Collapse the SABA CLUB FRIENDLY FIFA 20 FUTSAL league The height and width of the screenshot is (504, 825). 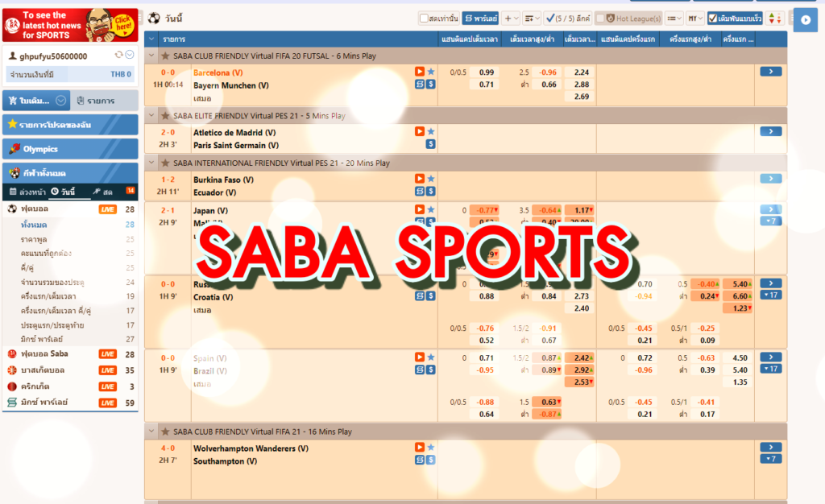pos(151,56)
